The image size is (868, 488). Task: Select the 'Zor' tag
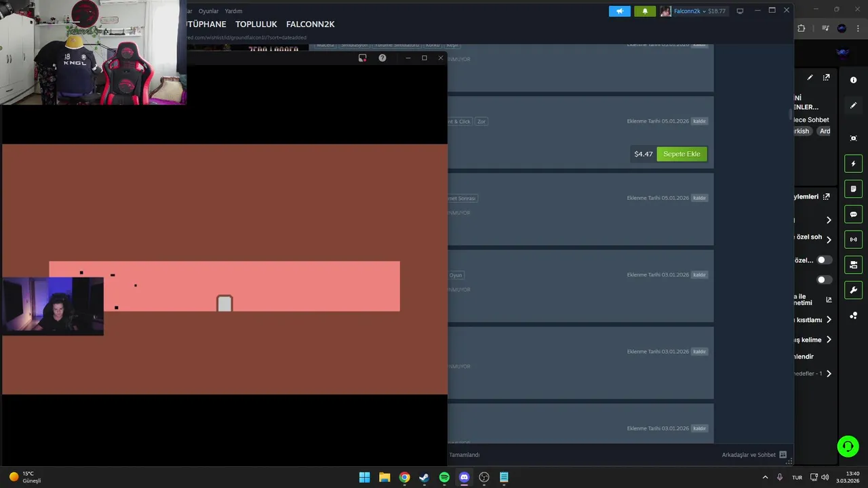pos(481,121)
